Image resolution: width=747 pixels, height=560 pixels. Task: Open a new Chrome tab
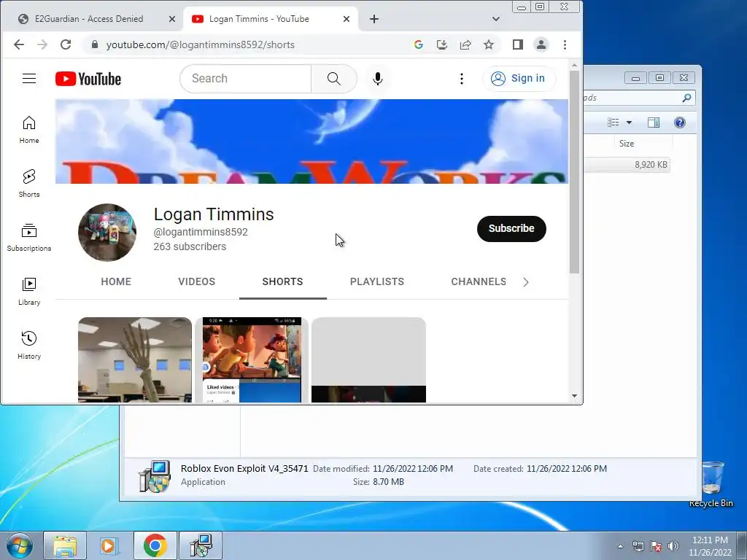(374, 19)
